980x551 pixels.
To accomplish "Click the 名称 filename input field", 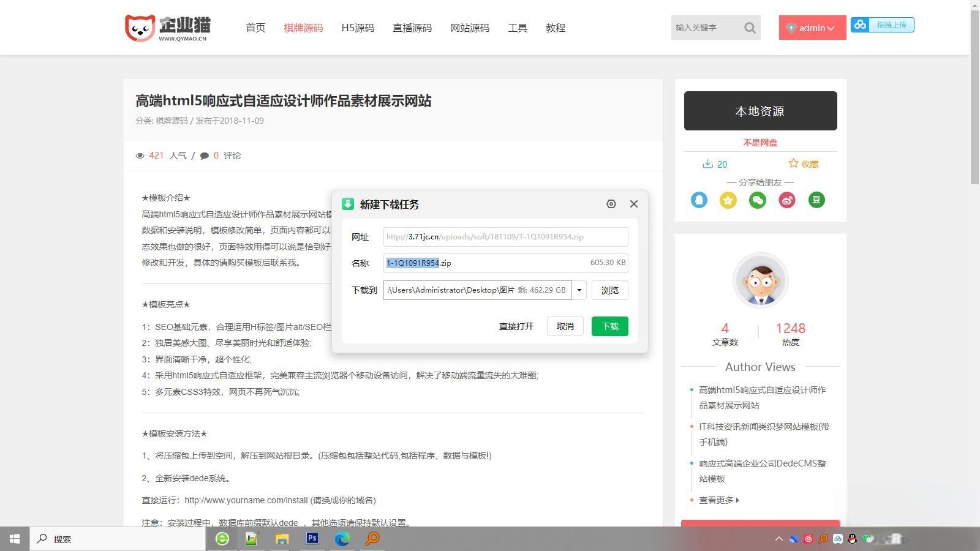I will pyautogui.click(x=490, y=263).
